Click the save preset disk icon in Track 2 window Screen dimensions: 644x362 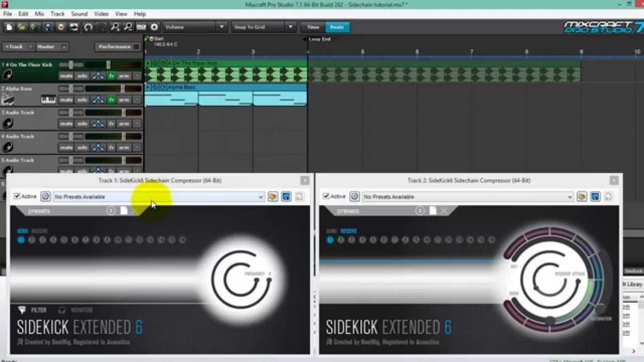(595, 197)
